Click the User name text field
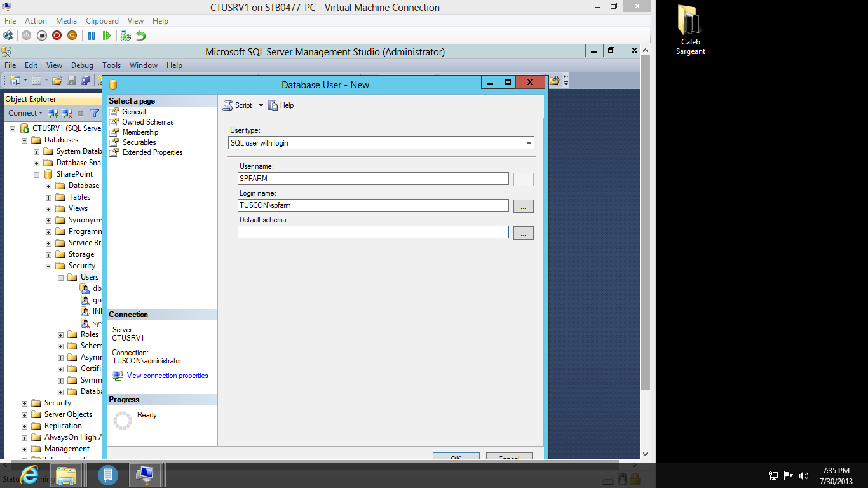This screenshot has width=868, height=488. point(374,179)
